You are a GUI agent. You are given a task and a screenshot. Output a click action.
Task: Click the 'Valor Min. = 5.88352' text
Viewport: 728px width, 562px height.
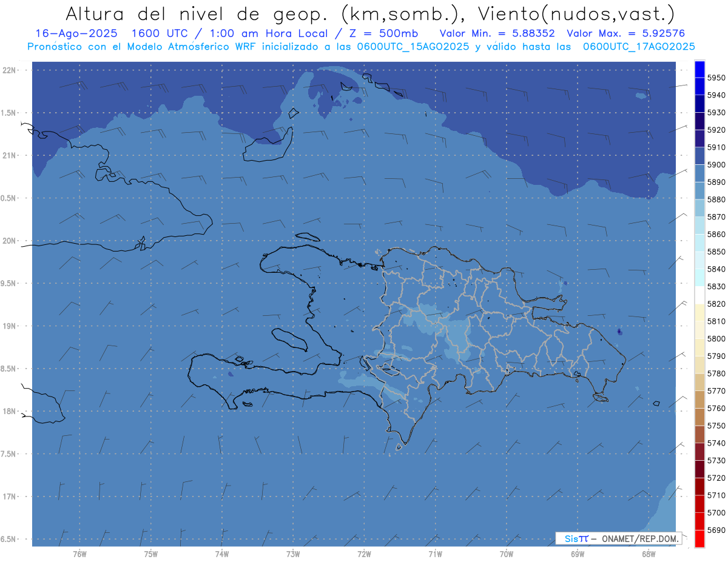[497, 33]
